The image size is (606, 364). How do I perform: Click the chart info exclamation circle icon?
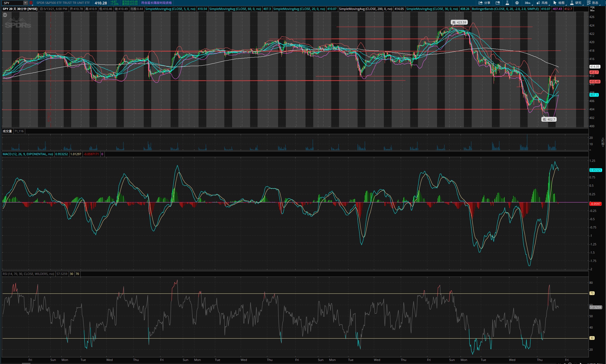pos(5,15)
